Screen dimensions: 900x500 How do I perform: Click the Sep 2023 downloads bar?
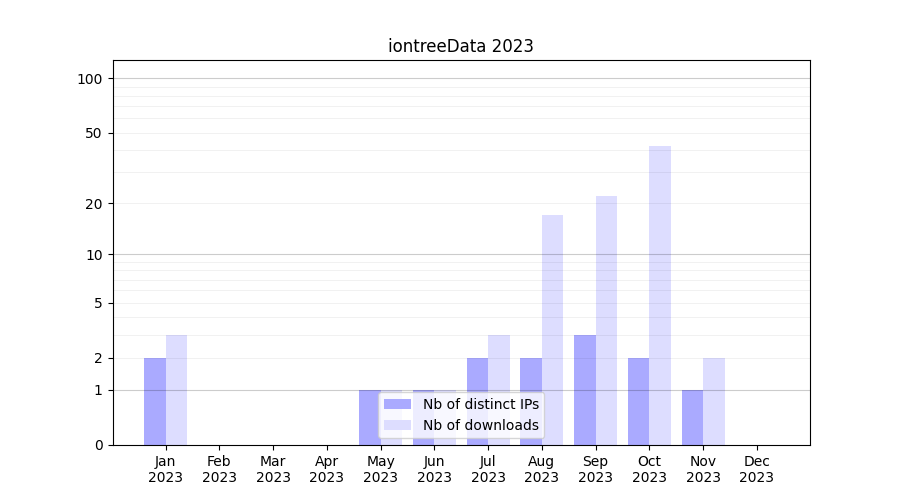coord(606,320)
